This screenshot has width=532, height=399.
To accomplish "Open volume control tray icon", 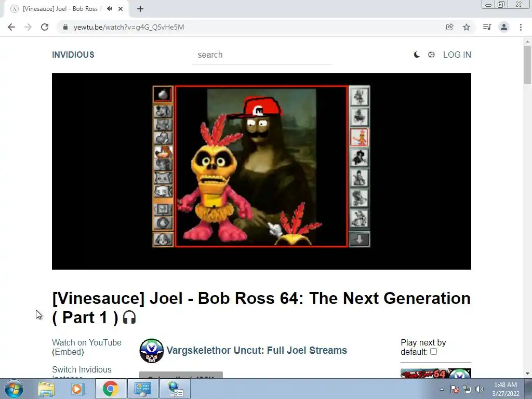I will pyautogui.click(x=479, y=389).
